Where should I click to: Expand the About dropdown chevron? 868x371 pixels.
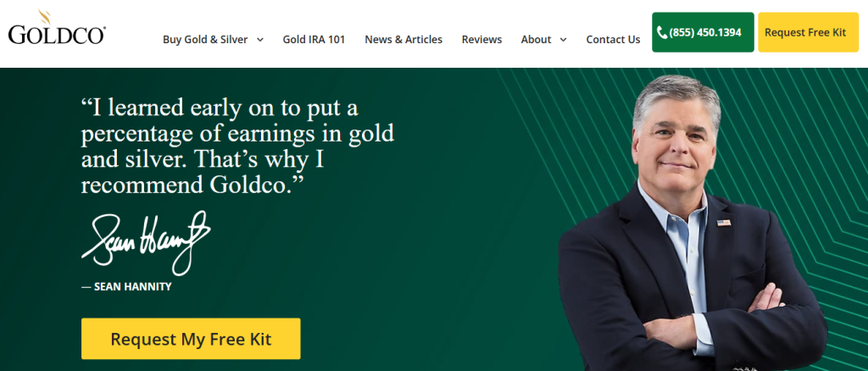pos(563,40)
